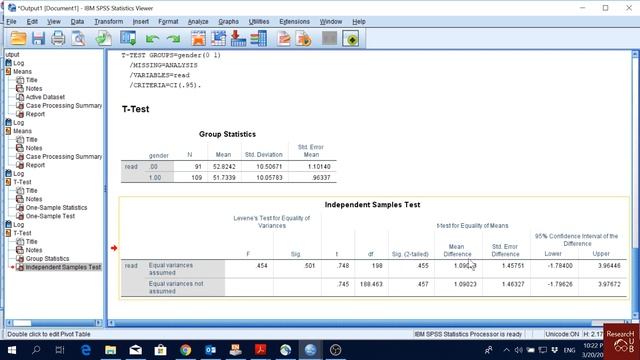
Task: Click the outline pane horizontal scroll thumb
Action: 22,323
